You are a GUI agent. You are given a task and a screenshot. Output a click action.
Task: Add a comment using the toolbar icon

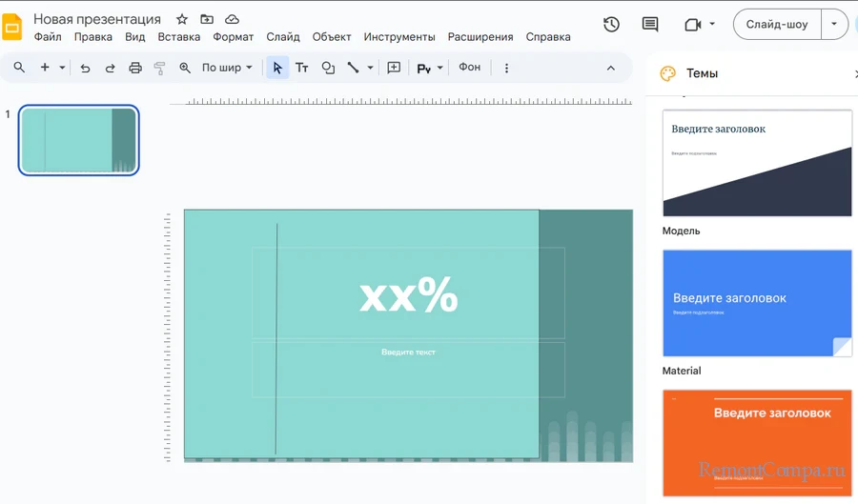pos(394,68)
